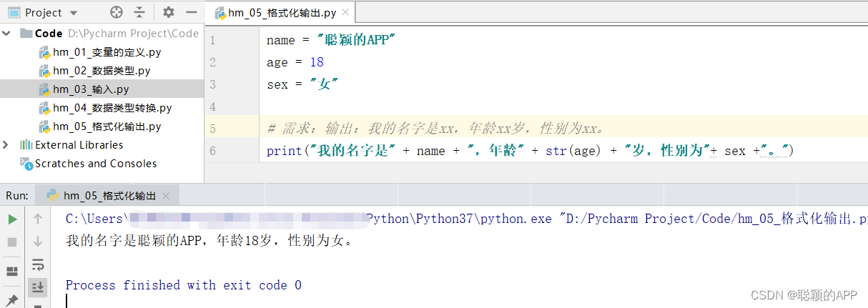
Task: Click the Python file icon of hm_02_数据类型.py
Action: coord(44,71)
